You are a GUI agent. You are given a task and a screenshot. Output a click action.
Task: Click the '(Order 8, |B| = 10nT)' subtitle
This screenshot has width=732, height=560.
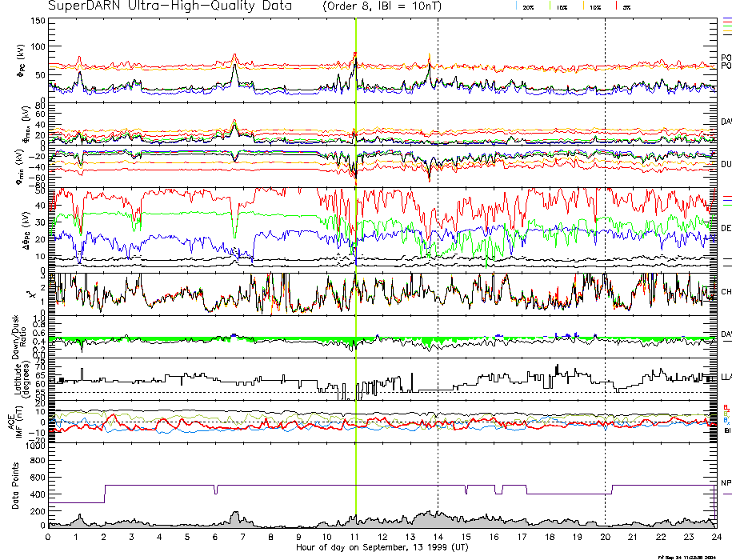click(x=382, y=6)
